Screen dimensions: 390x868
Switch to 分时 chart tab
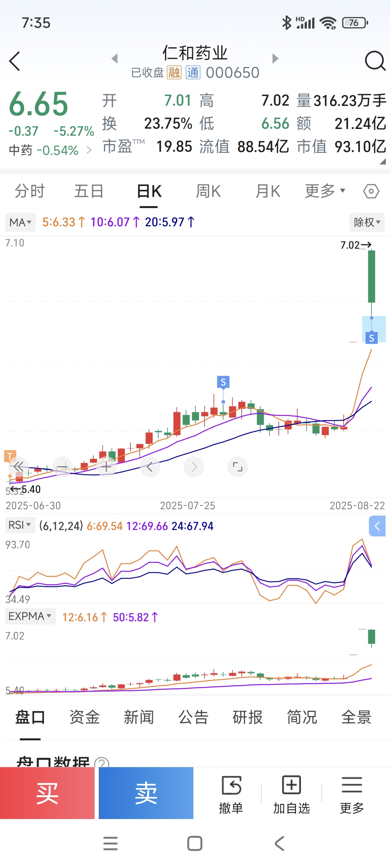[30, 191]
